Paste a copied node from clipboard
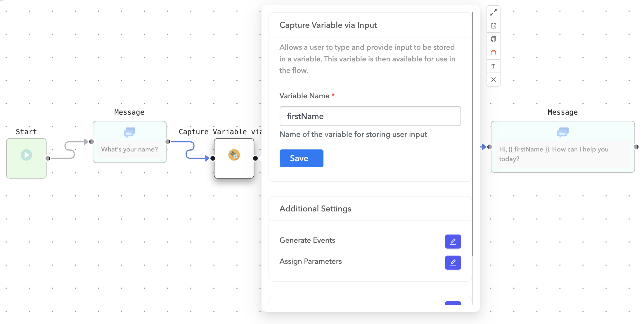The height and width of the screenshot is (324, 644). click(494, 26)
